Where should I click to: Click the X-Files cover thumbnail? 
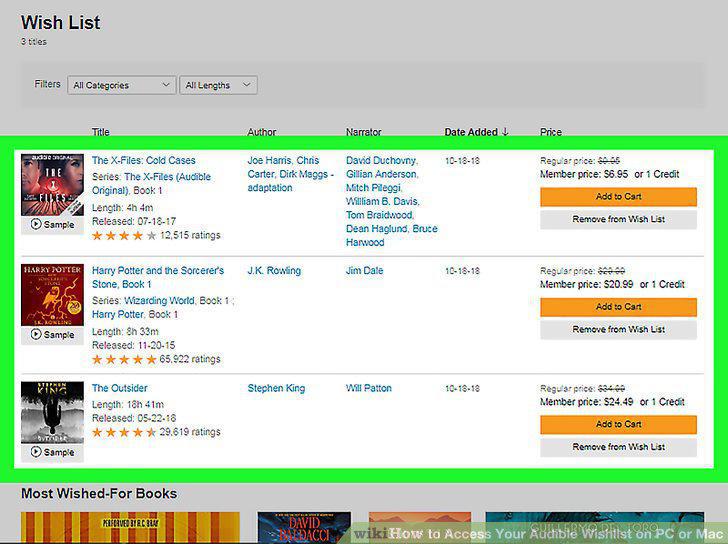52,185
